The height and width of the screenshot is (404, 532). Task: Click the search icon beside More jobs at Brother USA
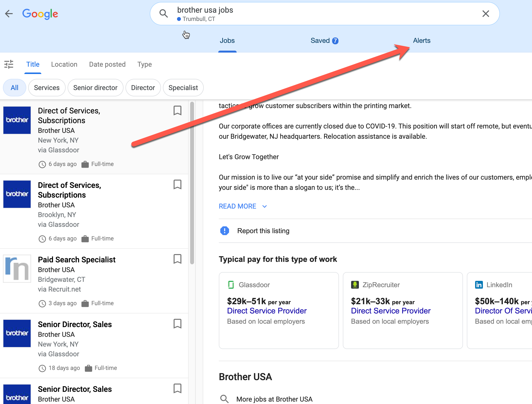click(224, 399)
